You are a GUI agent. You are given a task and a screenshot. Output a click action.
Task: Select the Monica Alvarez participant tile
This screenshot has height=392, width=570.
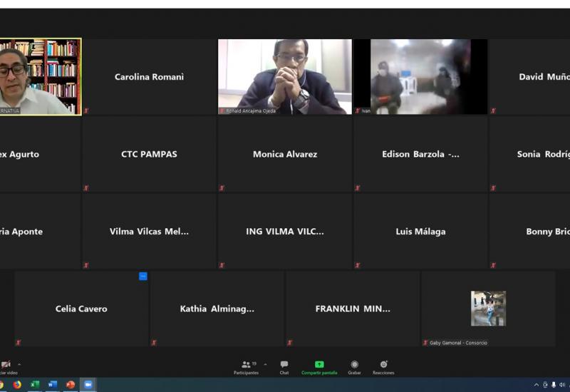click(x=285, y=154)
